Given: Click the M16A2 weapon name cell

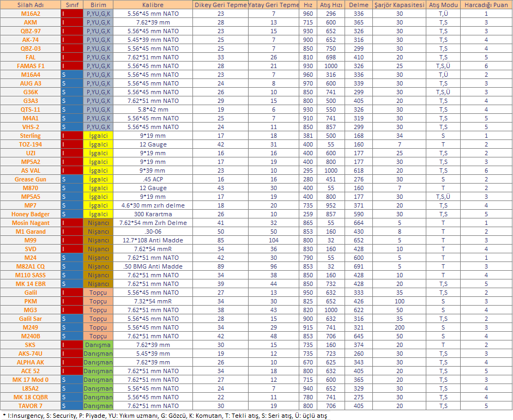Looking at the screenshot, I should [31, 14].
